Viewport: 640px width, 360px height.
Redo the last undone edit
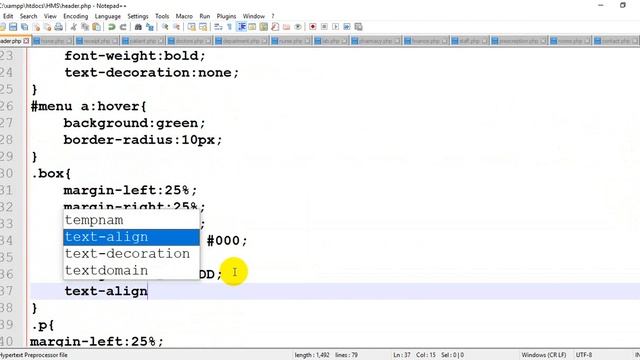coord(122,27)
